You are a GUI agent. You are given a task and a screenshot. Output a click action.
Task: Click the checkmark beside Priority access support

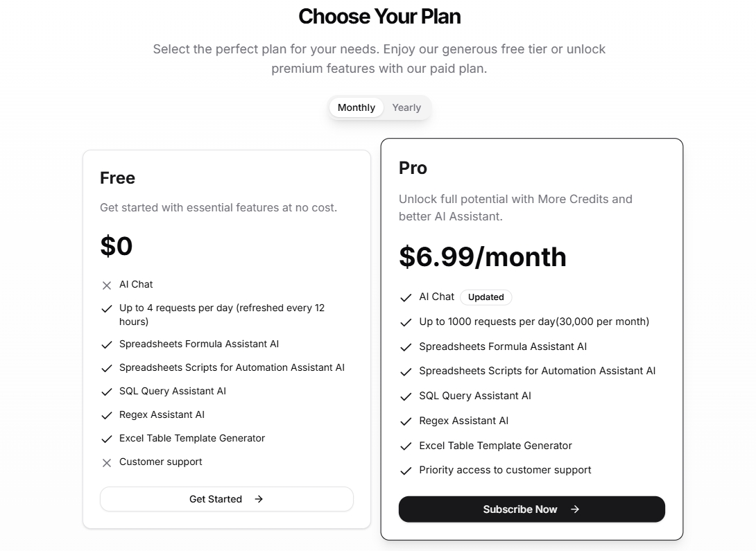[x=406, y=471]
